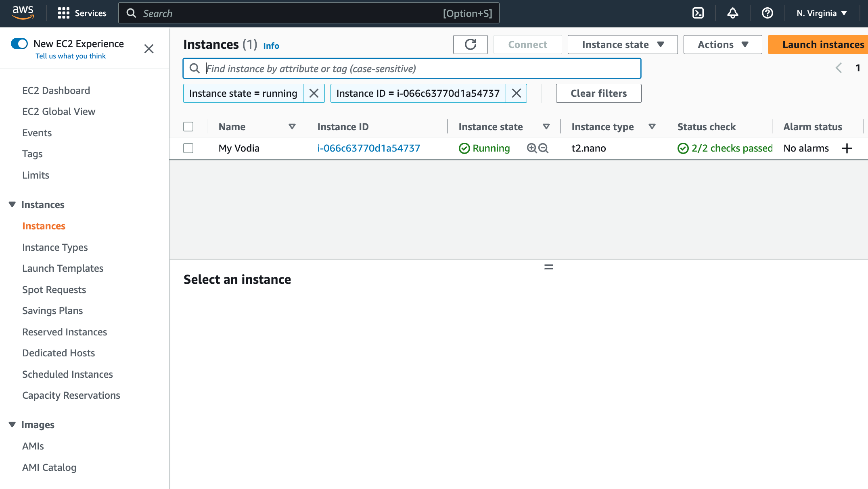
Task: Open the help question mark icon
Action: (x=767, y=13)
